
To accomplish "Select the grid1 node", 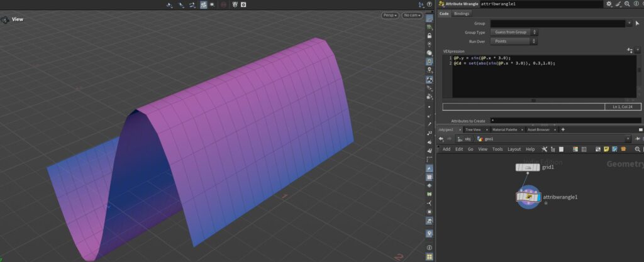I will [527, 168].
